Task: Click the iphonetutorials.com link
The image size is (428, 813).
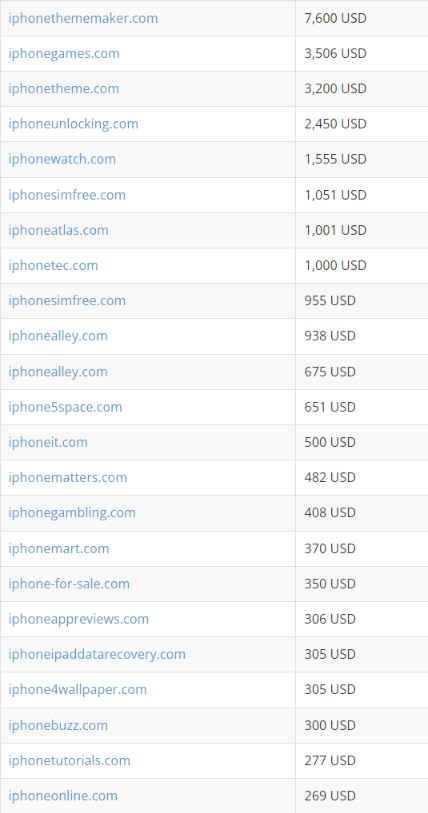Action: (69, 761)
